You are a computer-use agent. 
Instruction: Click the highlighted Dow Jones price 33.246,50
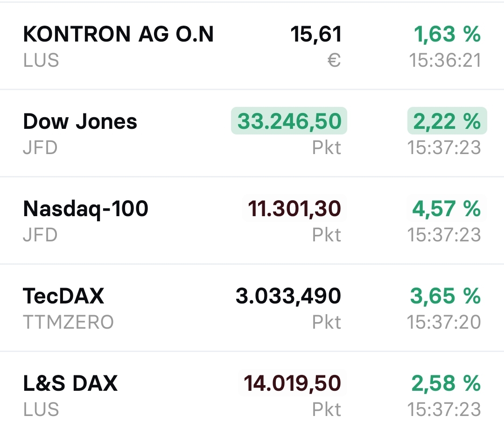coord(289,121)
